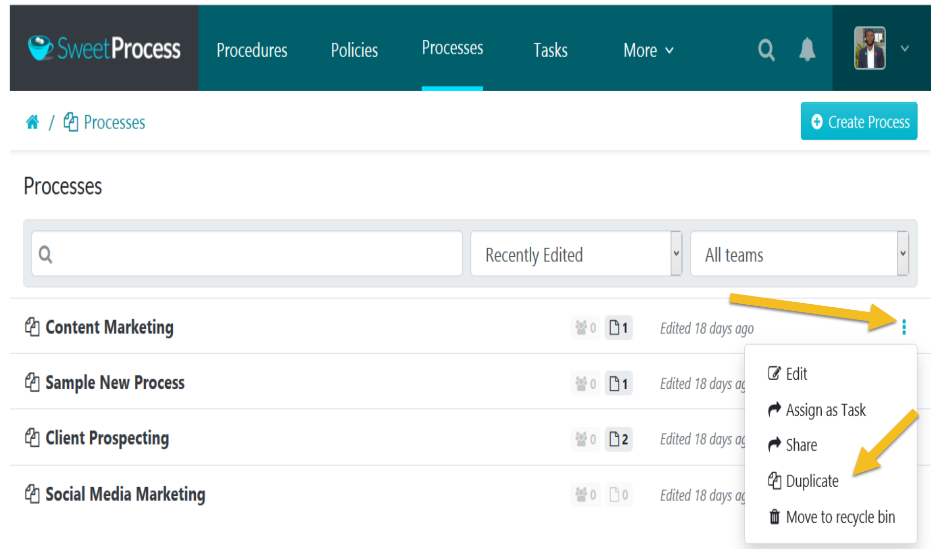Open the Tasks tab

[550, 50]
